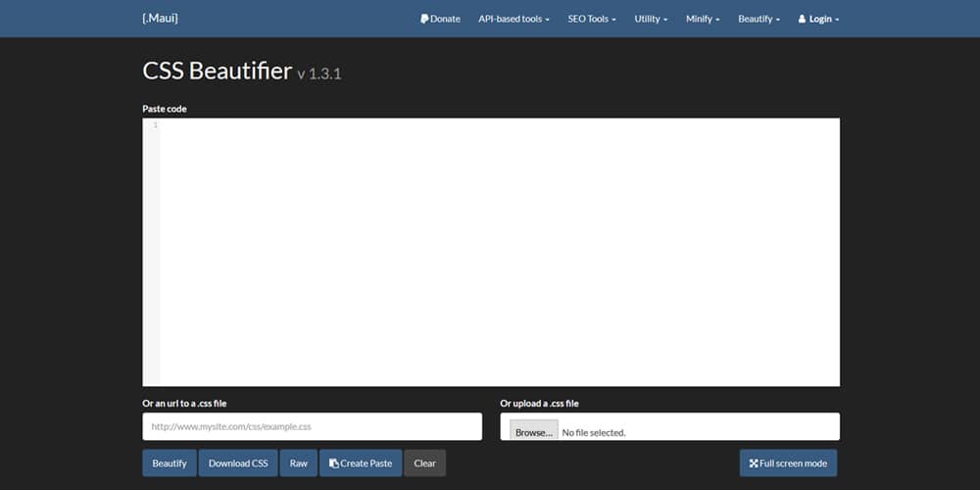Click the .css file URL input field

coord(313,426)
